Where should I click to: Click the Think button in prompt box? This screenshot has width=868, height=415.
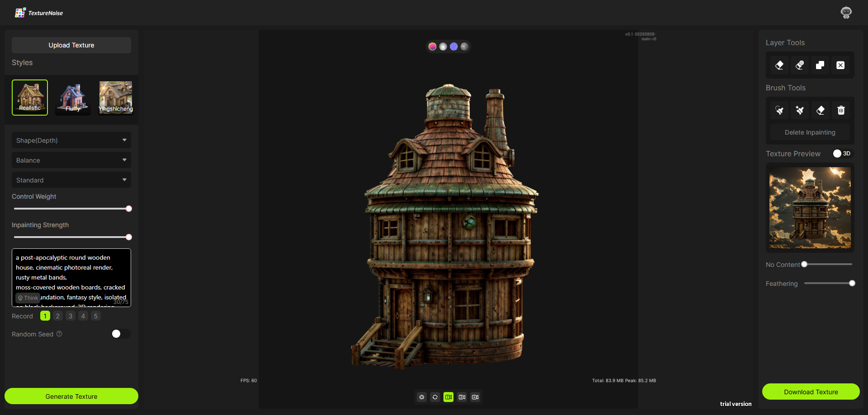28,298
